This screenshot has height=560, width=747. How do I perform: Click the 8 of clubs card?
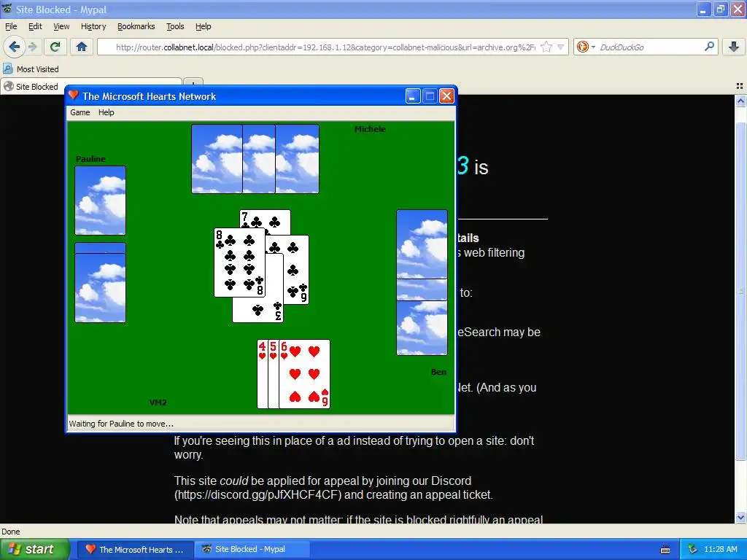click(x=239, y=262)
